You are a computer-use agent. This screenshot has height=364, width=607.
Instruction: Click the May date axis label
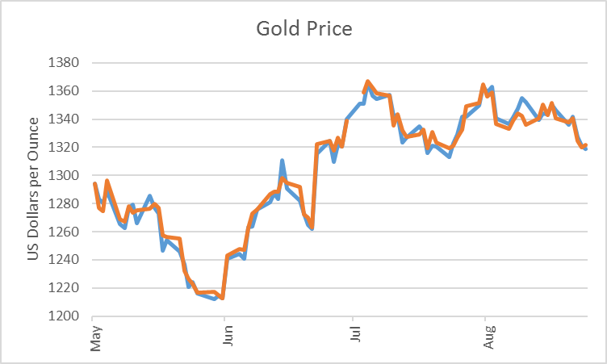pos(96,340)
